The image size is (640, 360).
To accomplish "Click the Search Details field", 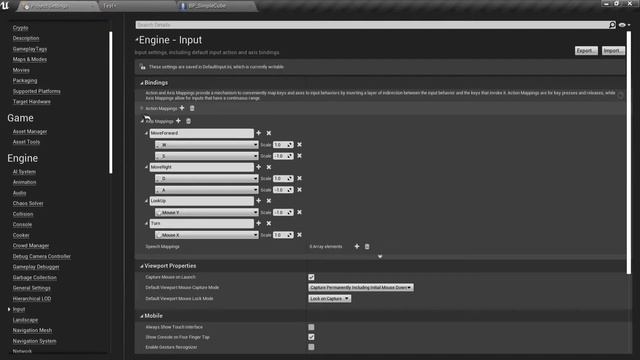I will coord(372,25).
